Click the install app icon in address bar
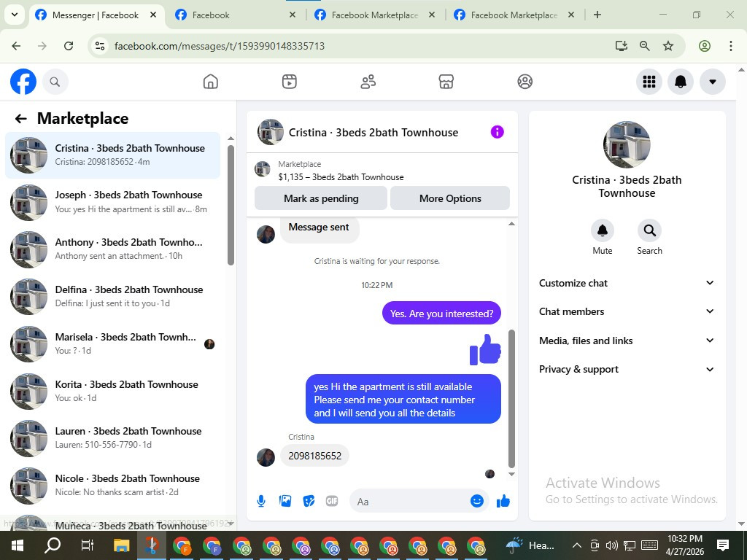This screenshot has height=560, width=747. [621, 46]
